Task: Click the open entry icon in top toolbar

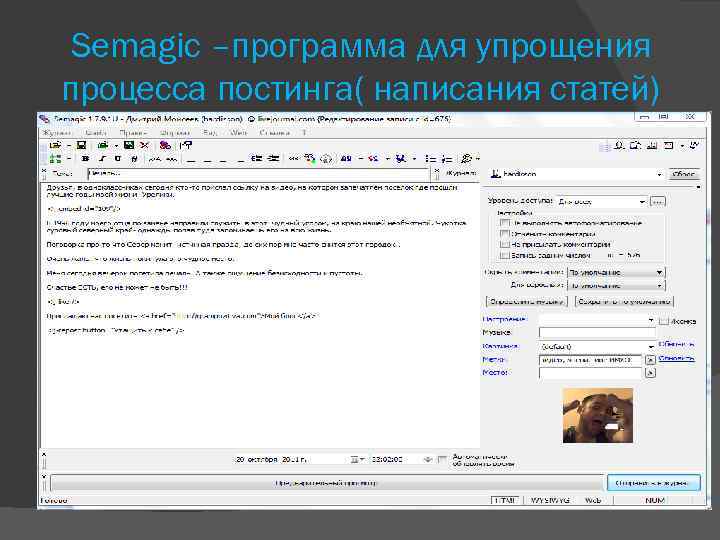Action: 55,146
